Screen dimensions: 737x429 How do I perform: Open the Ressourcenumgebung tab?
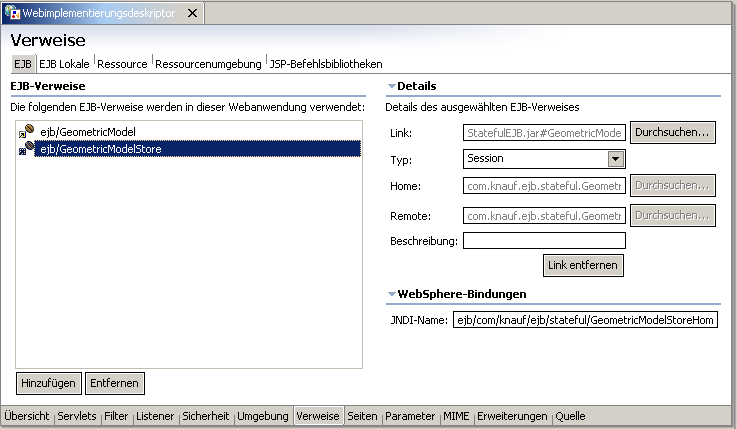coord(208,64)
